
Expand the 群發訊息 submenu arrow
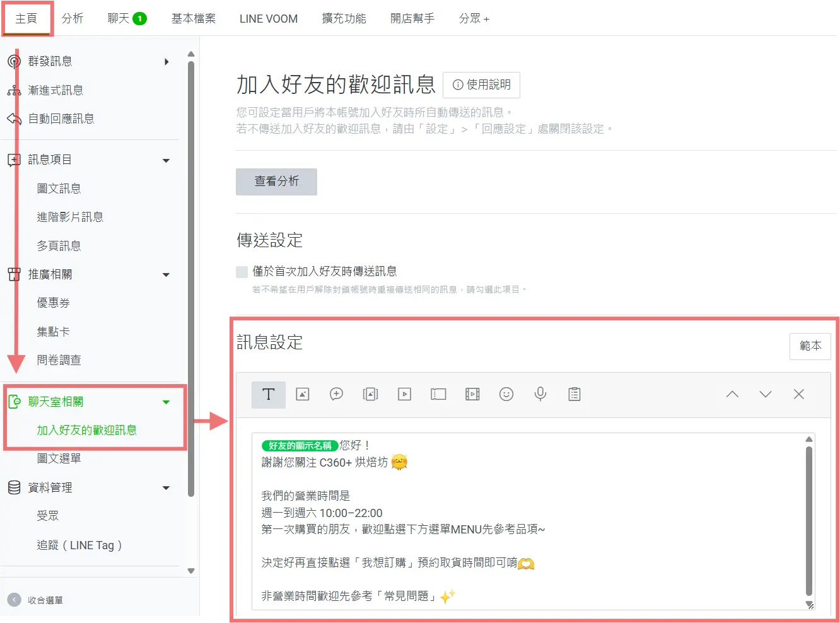[166, 62]
